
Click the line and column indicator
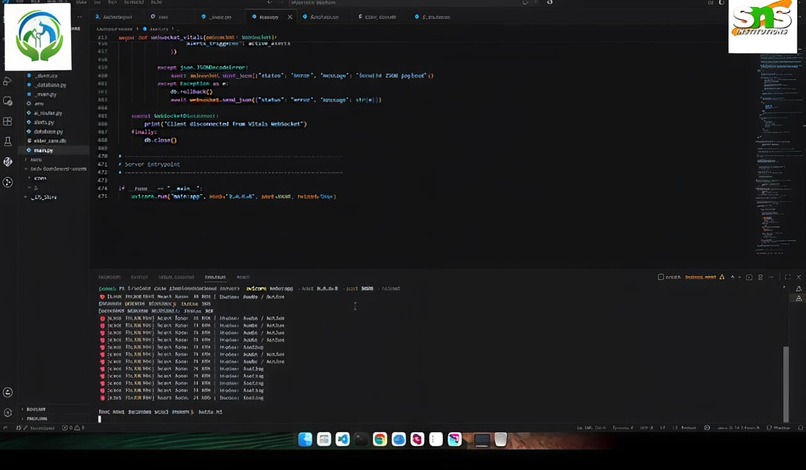click(591, 428)
